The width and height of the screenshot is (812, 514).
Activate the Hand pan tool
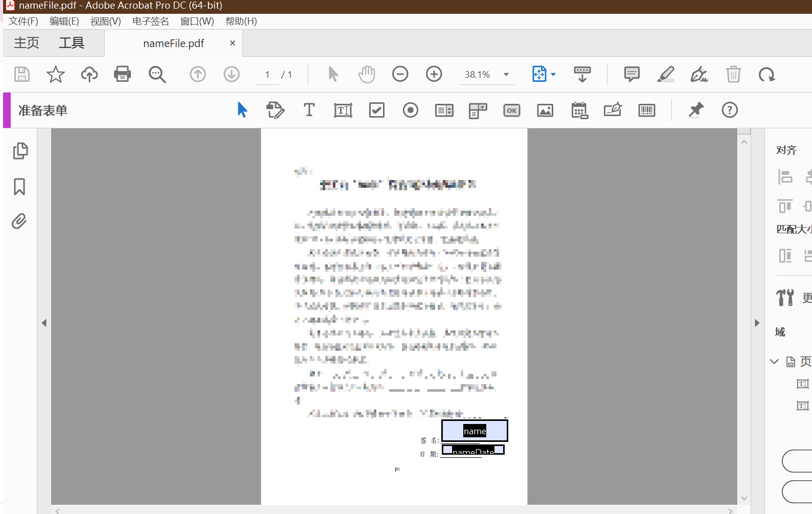coord(366,74)
